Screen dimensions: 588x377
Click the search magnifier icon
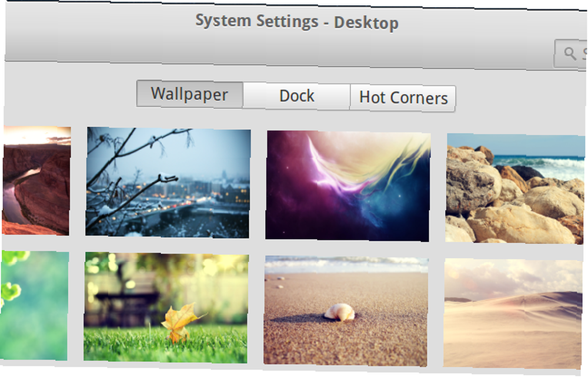pos(570,54)
